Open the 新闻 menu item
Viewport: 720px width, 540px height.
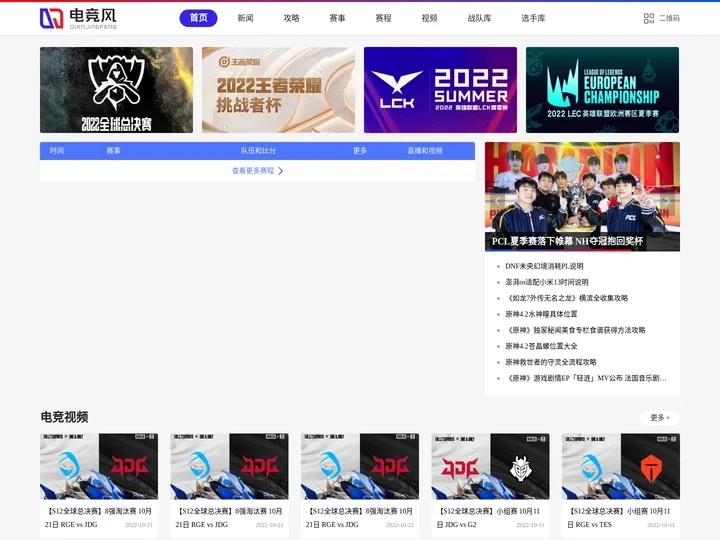(x=245, y=18)
